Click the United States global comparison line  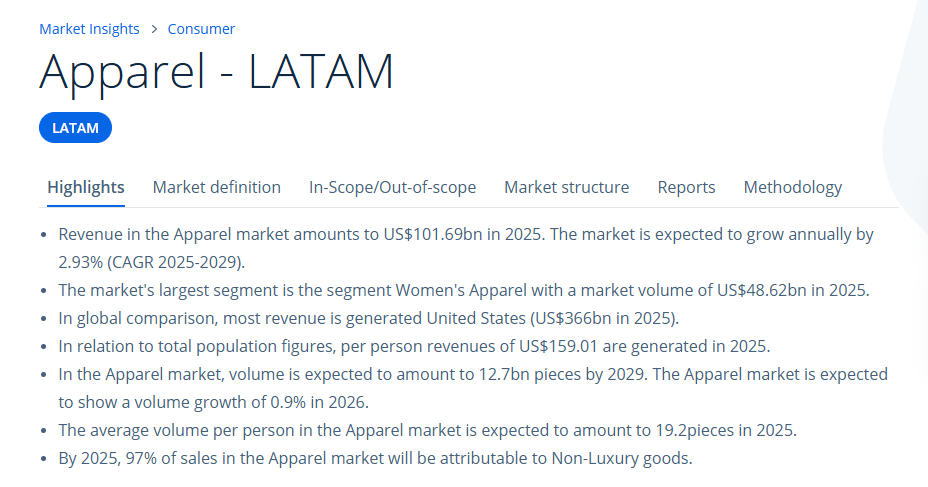tap(368, 319)
